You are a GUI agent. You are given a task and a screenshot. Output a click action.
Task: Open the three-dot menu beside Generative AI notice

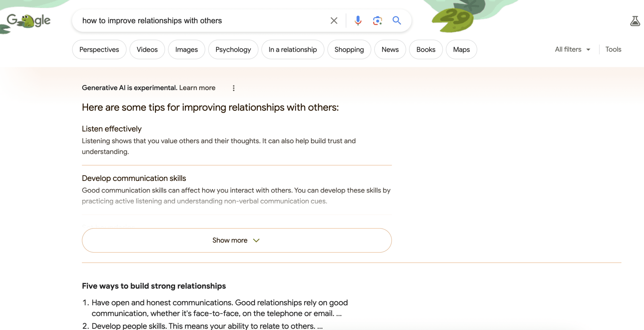point(234,88)
